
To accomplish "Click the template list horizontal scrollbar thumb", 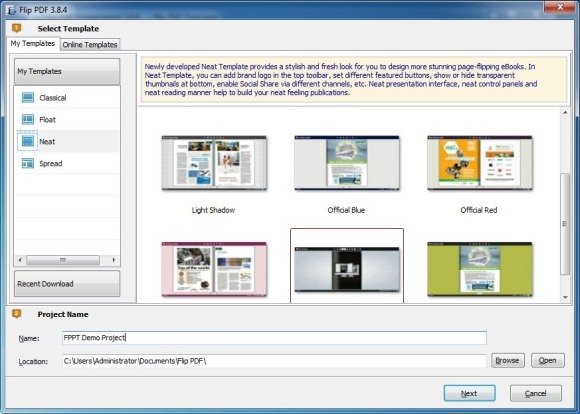I will [63, 260].
